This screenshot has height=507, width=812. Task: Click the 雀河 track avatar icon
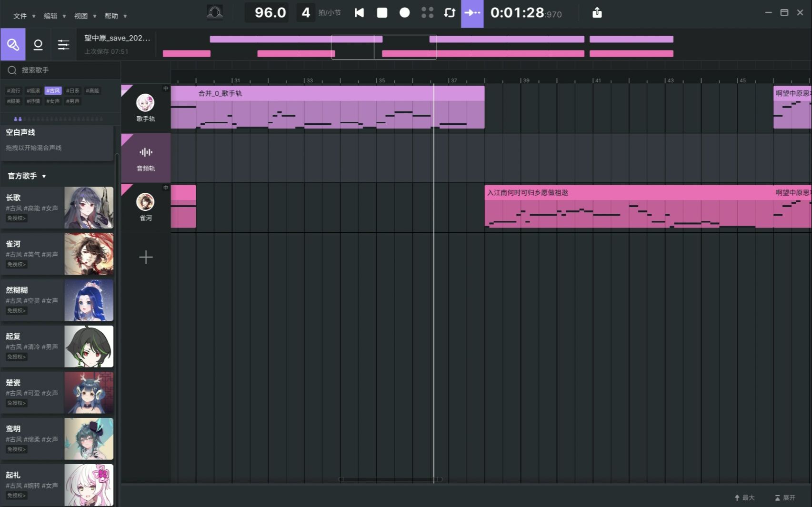[145, 202]
